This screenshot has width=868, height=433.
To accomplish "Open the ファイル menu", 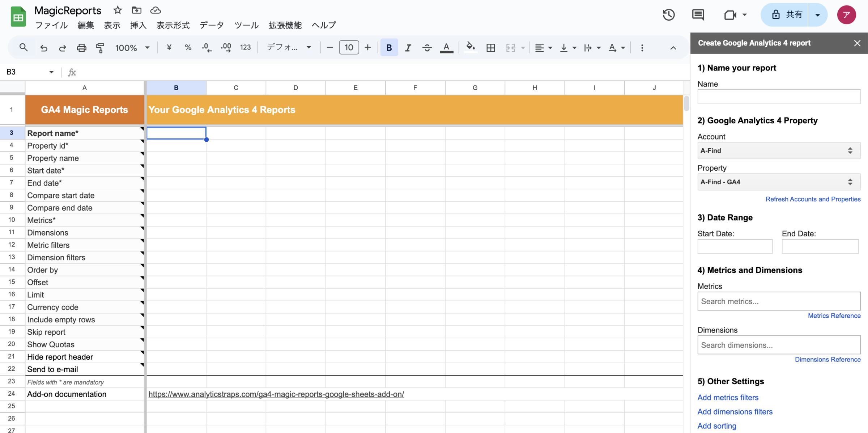I will pyautogui.click(x=51, y=25).
